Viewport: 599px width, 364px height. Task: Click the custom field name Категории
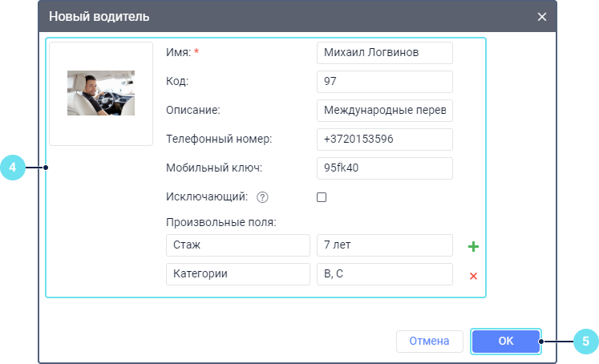tap(238, 274)
